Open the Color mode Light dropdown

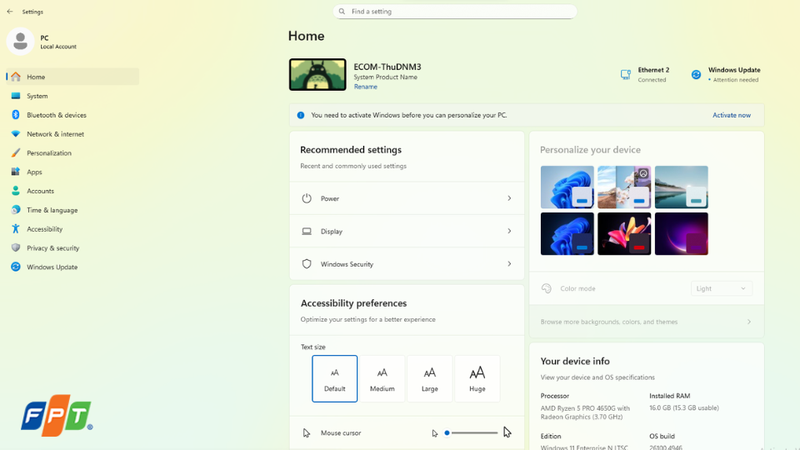click(721, 288)
